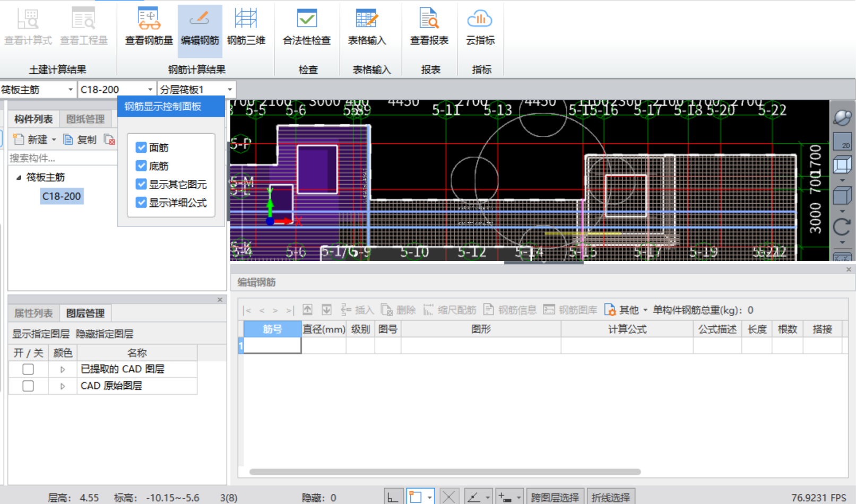Go to last rebar record
The height and width of the screenshot is (504, 856).
tap(290, 310)
